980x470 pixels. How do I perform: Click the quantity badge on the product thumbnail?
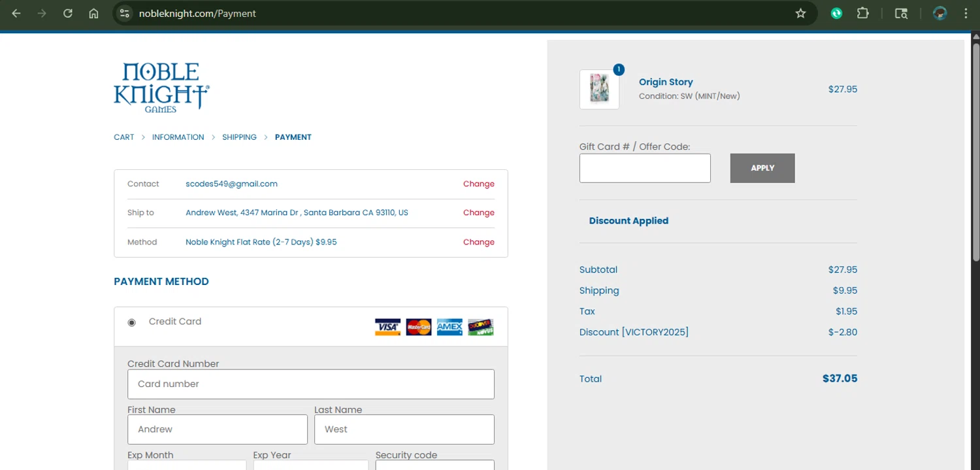[619, 69]
